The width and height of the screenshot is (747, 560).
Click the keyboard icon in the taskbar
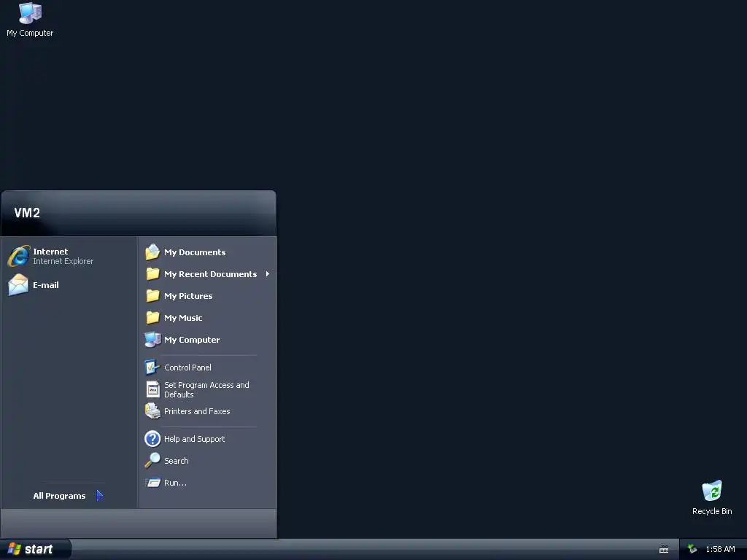point(664,550)
